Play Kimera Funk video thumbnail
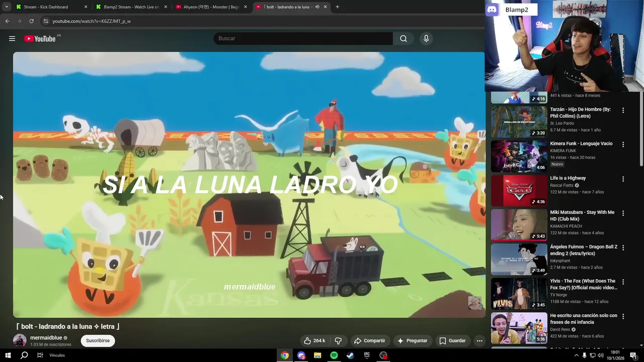 (519, 156)
